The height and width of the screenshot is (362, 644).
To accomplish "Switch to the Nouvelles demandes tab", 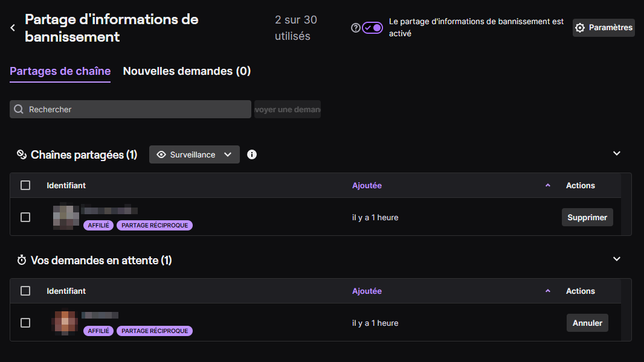I will click(185, 71).
